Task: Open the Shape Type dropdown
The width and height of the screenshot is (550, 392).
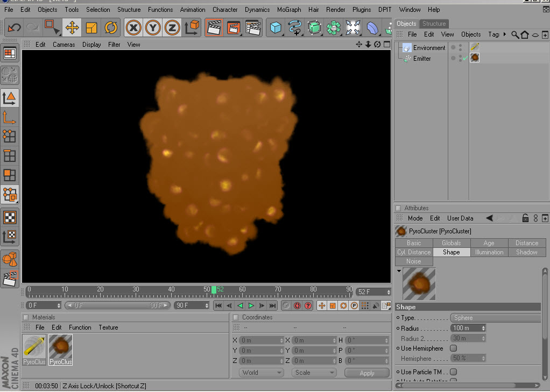Action: pyautogui.click(x=495, y=318)
